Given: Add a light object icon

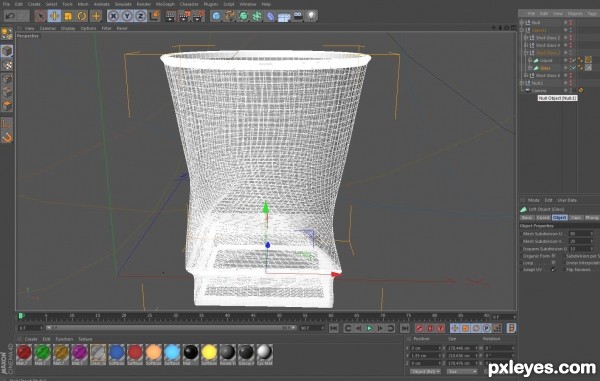Looking at the screenshot, I should [x=312, y=16].
